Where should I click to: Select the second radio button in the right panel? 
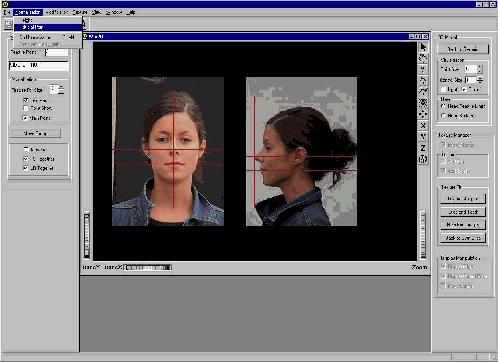coord(443,115)
